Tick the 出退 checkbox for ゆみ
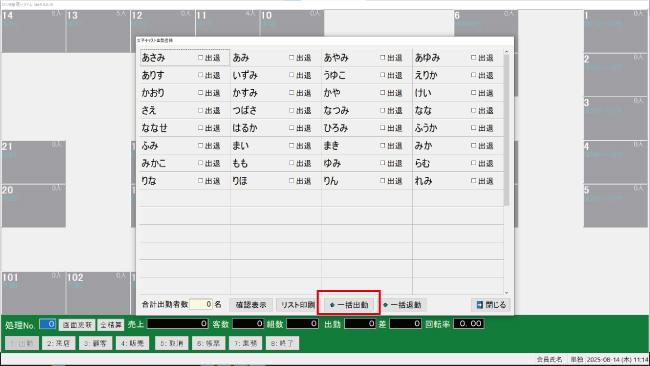 383,163
